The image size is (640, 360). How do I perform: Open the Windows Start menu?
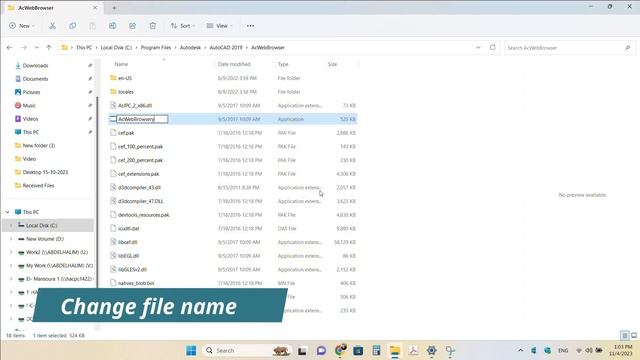tap(191, 350)
